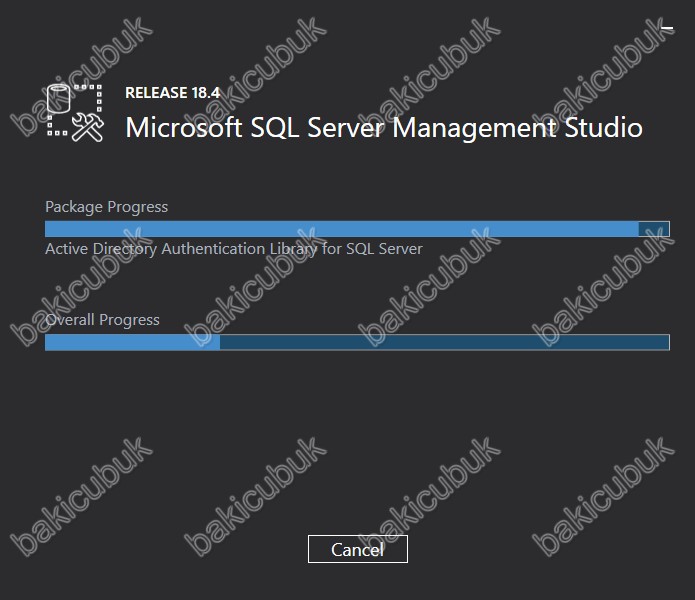Click the word Microsoft in the title
Screen dimensions: 695x600
coord(184,128)
